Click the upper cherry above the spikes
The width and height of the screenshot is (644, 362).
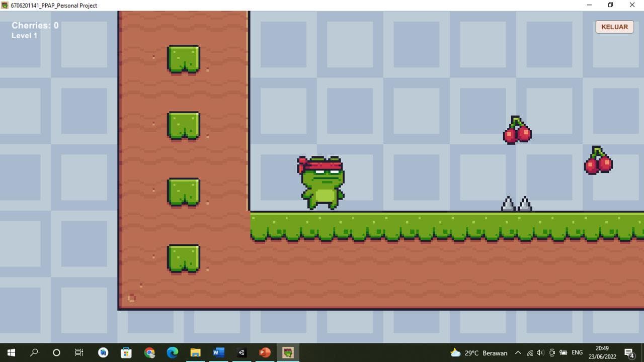[x=517, y=130]
